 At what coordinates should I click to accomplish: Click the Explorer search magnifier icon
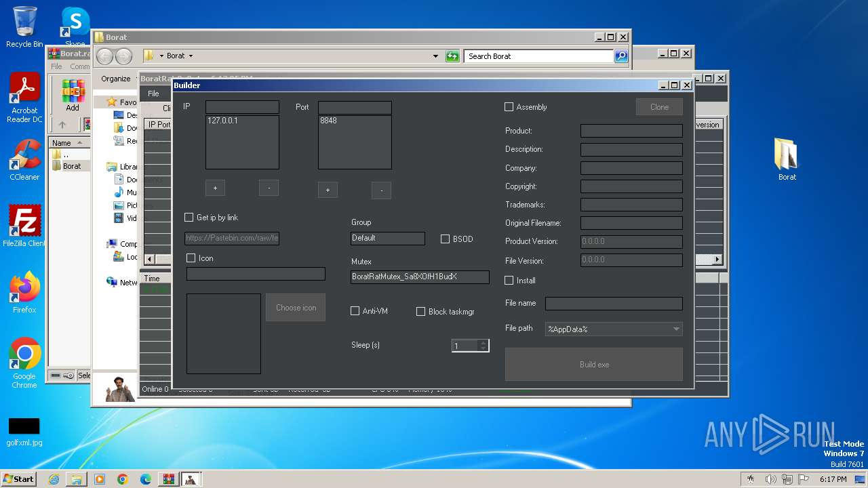pos(621,56)
